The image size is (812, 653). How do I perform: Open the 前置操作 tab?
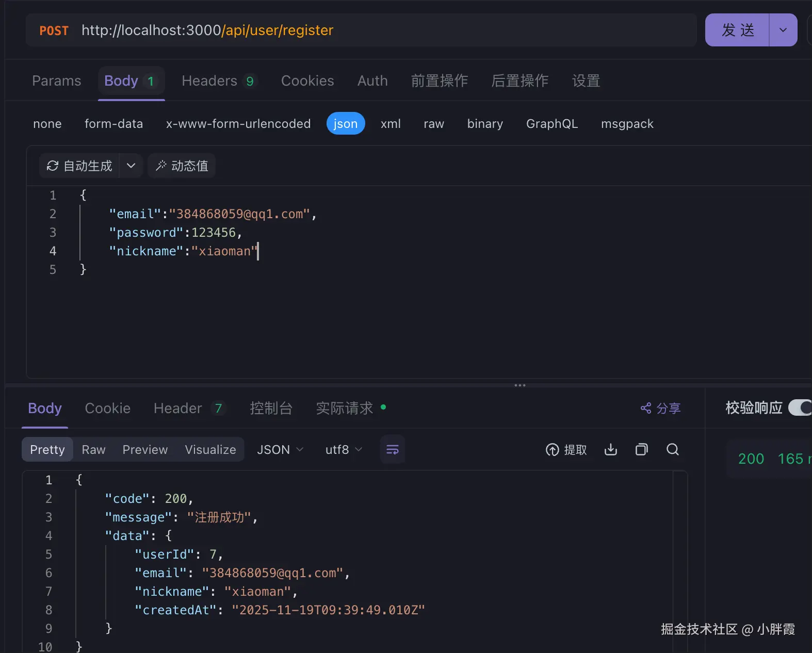click(x=440, y=81)
